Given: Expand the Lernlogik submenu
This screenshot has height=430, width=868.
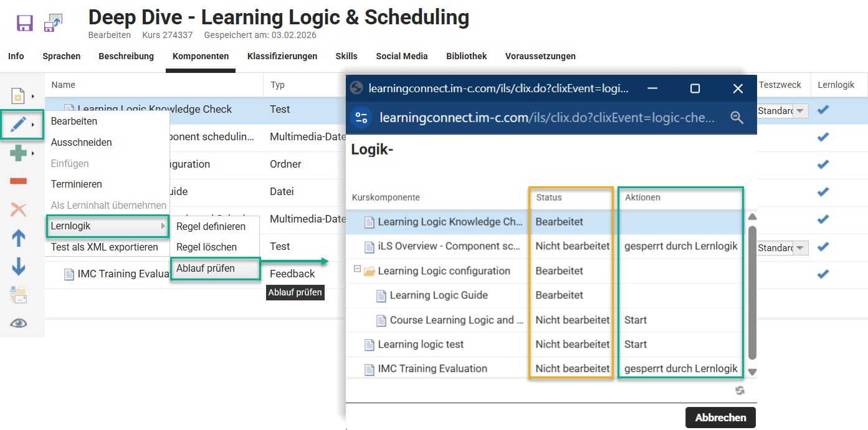Looking at the screenshot, I should (108, 226).
